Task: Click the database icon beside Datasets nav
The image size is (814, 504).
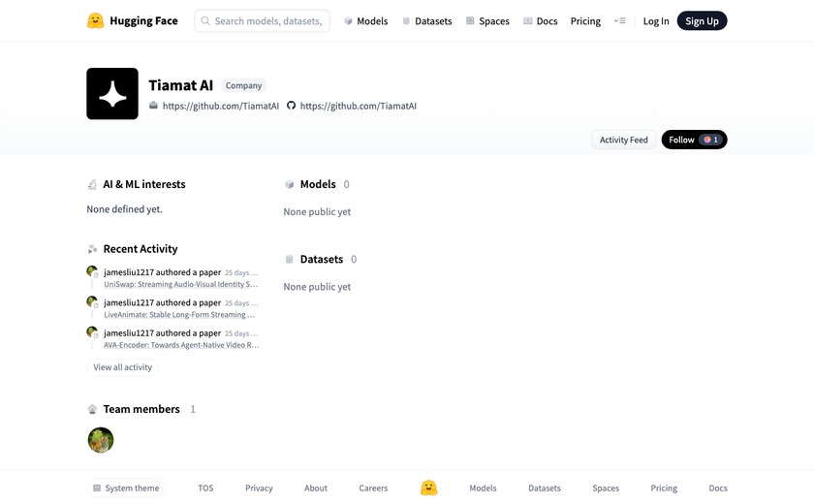Action: [x=406, y=21]
